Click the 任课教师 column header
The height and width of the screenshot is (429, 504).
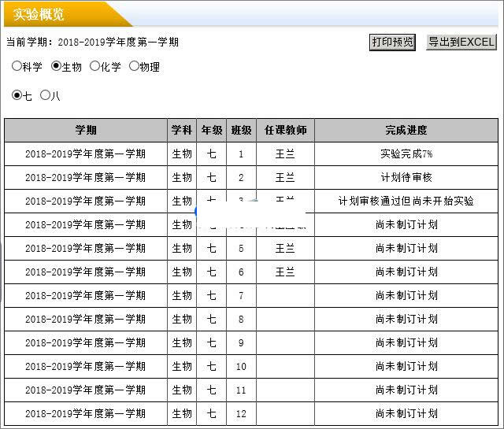(285, 130)
